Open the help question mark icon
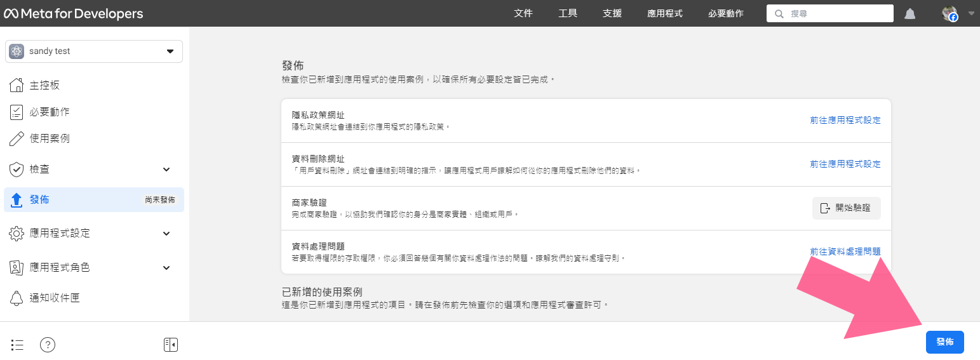Screen dimensions: 980x360 point(48,345)
